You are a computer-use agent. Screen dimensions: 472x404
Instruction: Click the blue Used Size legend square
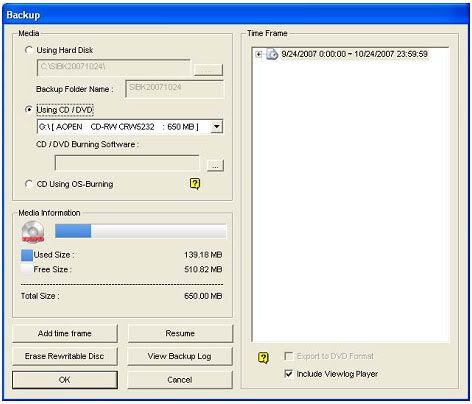(27, 255)
